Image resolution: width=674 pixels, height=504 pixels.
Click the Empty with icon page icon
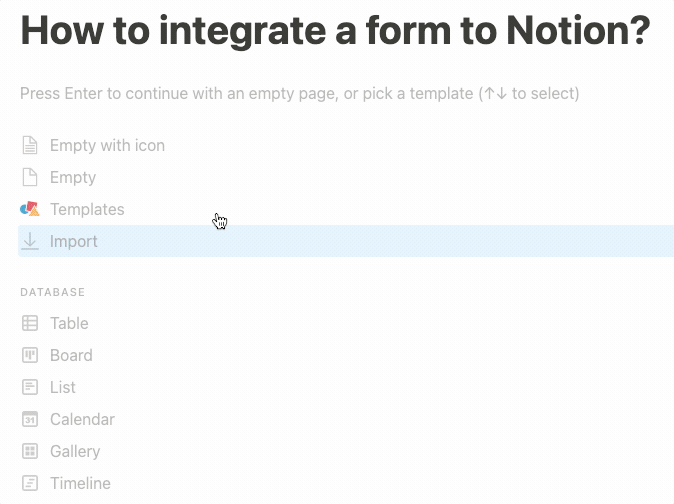click(x=30, y=145)
